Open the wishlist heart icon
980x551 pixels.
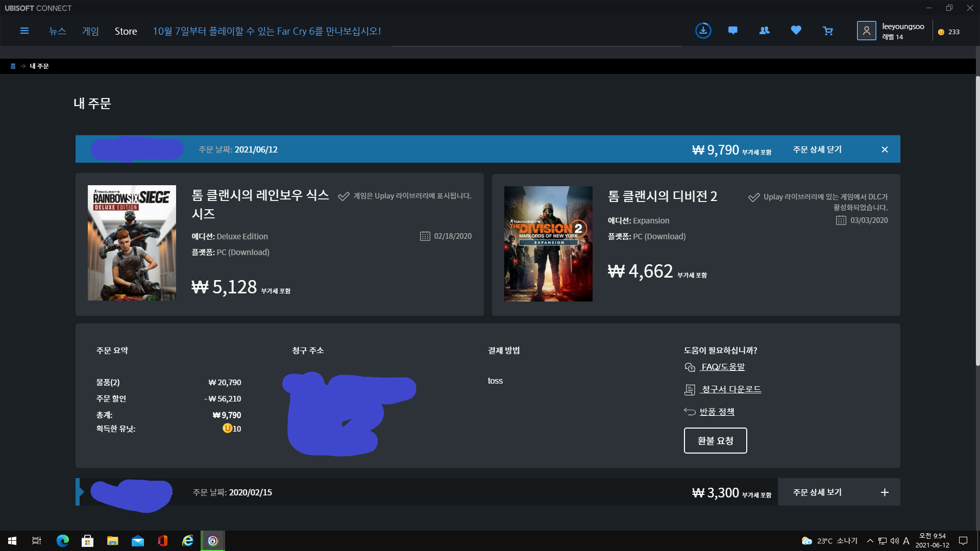pyautogui.click(x=796, y=31)
